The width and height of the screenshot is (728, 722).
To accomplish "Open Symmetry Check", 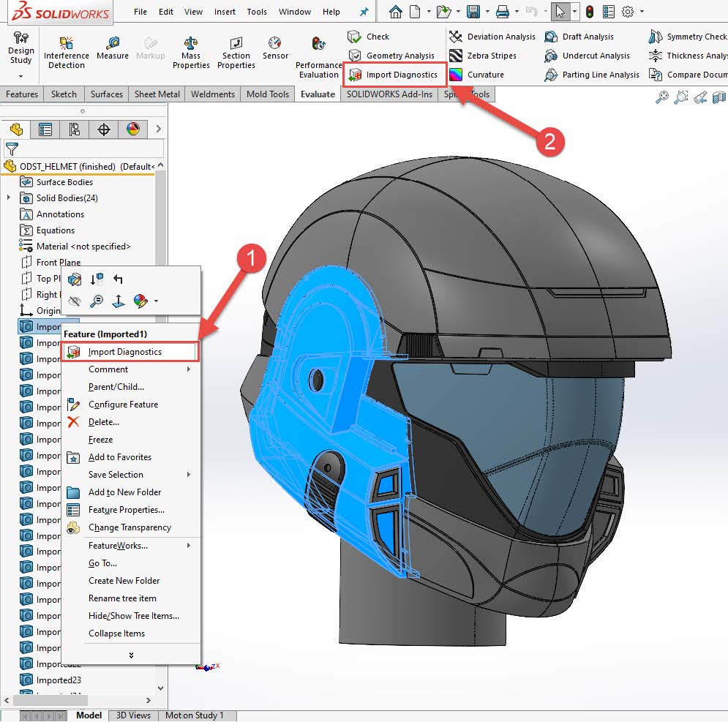I will point(688,37).
